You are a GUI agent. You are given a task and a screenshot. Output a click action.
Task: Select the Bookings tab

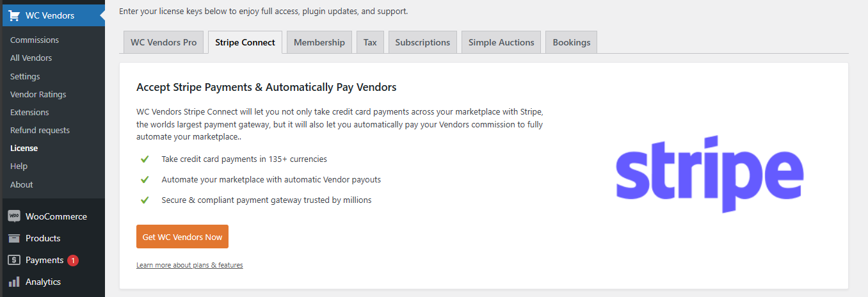pyautogui.click(x=572, y=42)
